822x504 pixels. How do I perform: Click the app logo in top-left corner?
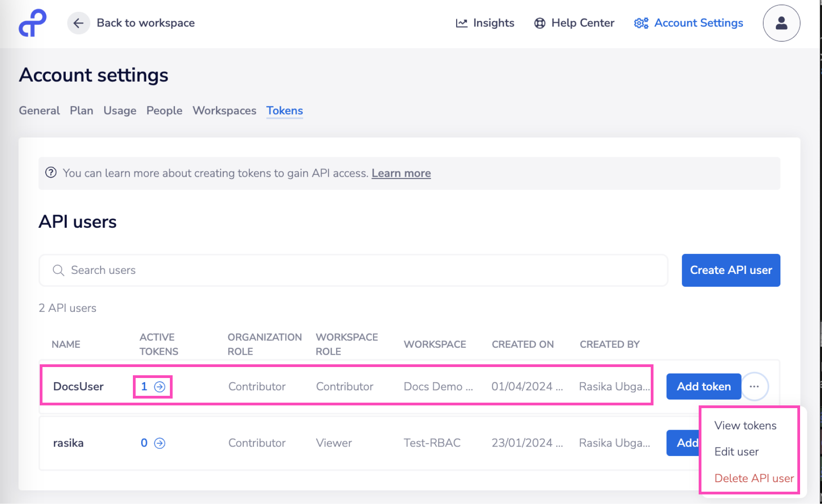pos(32,23)
